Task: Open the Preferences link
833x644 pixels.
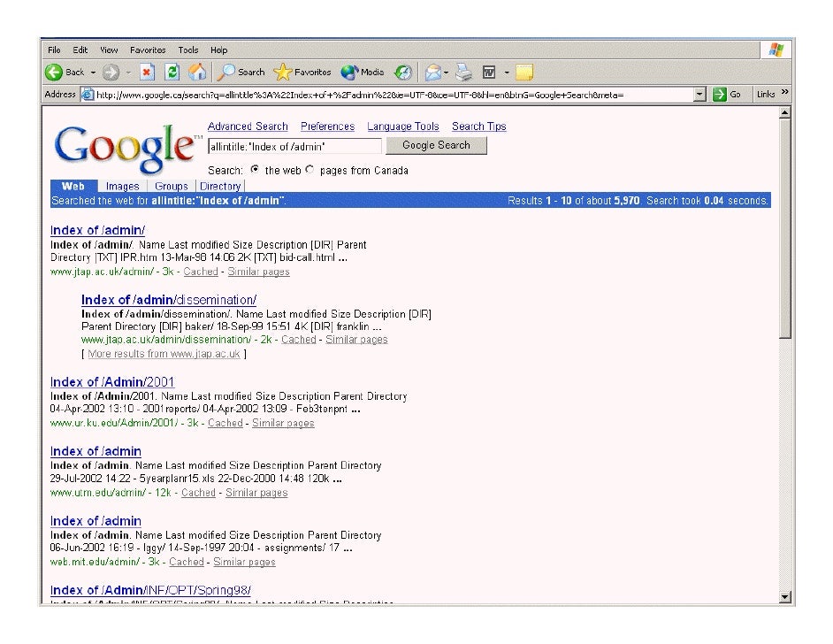Action: (327, 126)
